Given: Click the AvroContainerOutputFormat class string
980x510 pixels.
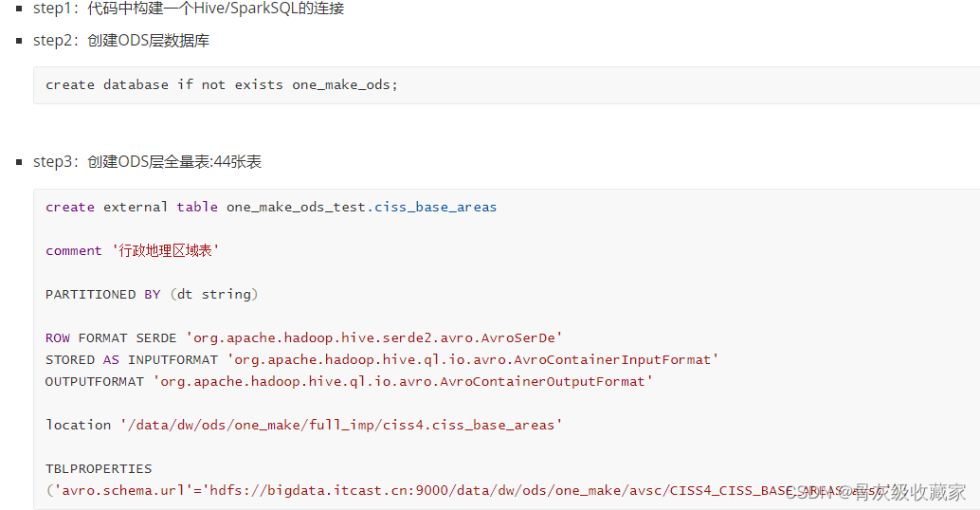Looking at the screenshot, I should pyautogui.click(x=403, y=382).
